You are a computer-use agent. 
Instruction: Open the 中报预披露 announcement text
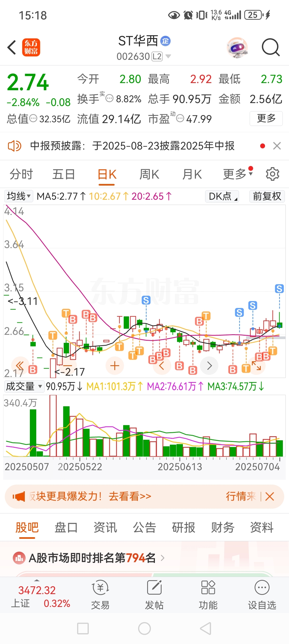pyautogui.click(x=132, y=146)
